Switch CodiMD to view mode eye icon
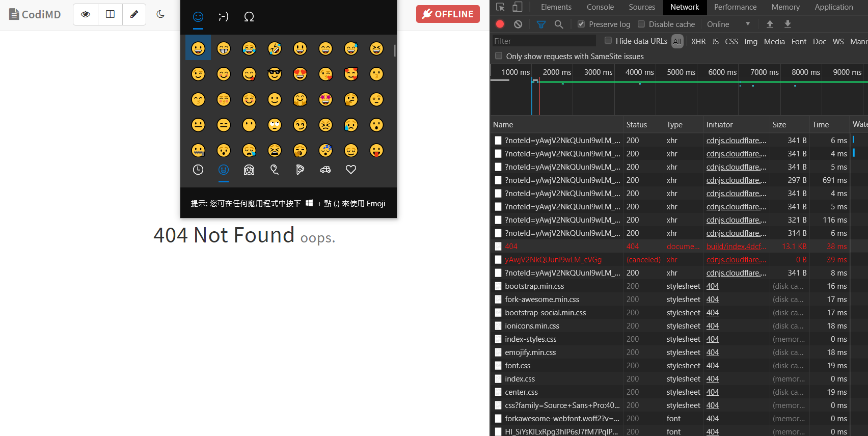The width and height of the screenshot is (868, 436). [x=86, y=14]
